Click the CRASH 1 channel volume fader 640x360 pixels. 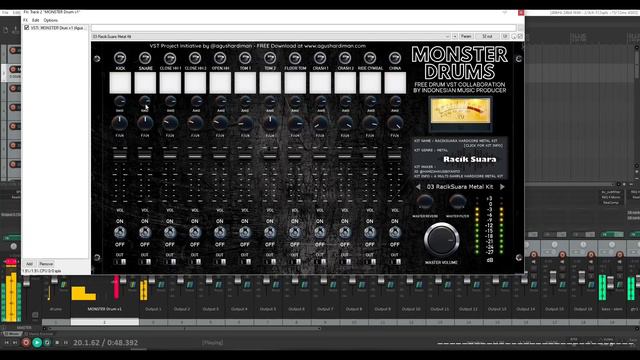tap(320, 156)
